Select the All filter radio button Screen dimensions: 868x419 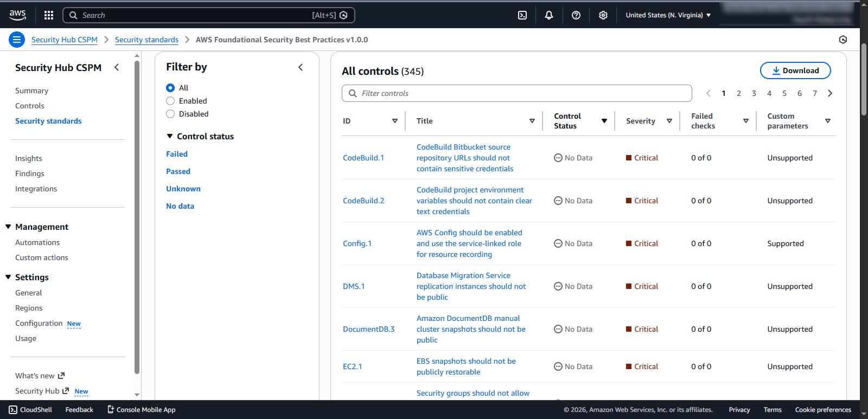pyautogui.click(x=170, y=88)
